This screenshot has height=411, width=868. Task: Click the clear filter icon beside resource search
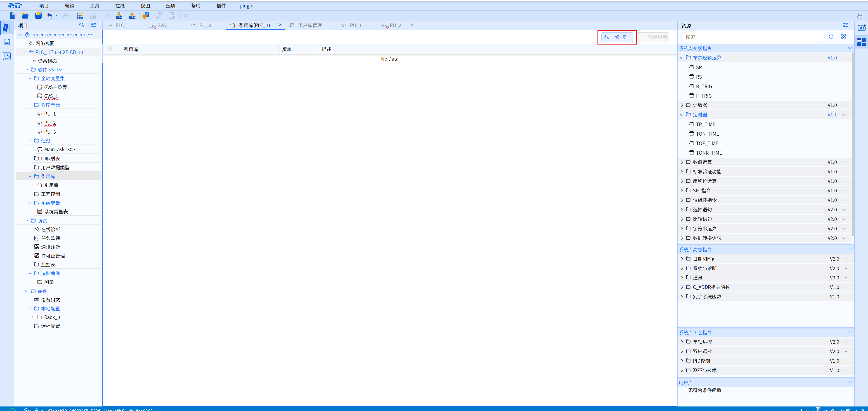point(843,37)
